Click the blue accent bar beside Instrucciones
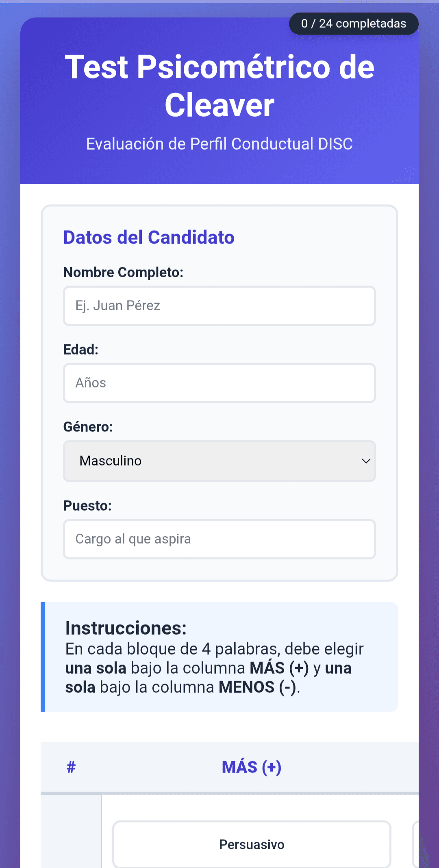 point(43,657)
